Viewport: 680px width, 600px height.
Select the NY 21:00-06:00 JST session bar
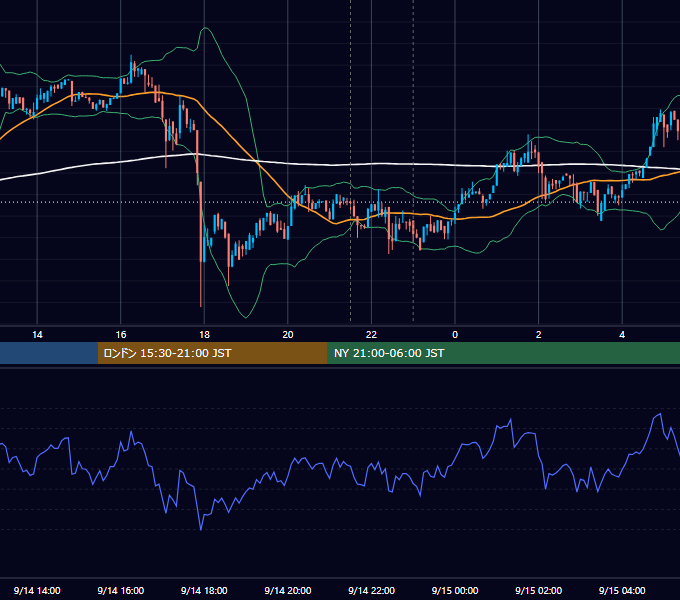tap(503, 353)
